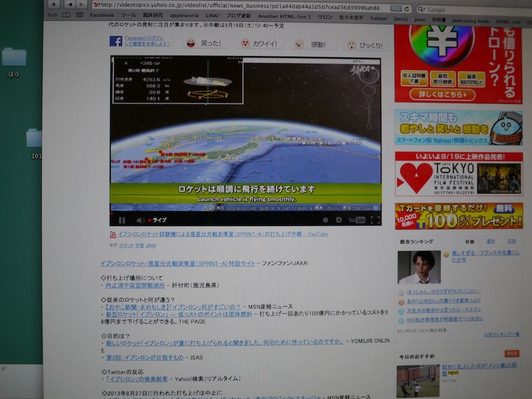The image size is (532, 399).
Task: Open おやこ新聞 イプシロン link
Action: (x=173, y=307)
